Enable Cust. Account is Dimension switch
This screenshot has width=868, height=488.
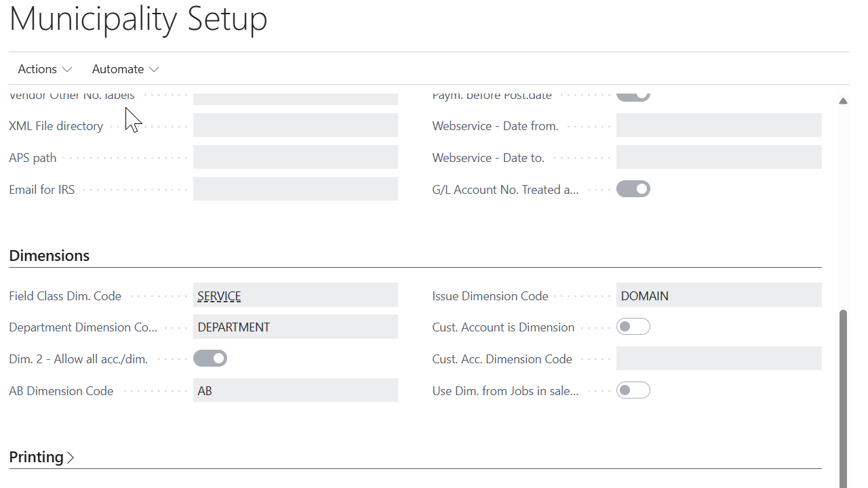(x=633, y=327)
